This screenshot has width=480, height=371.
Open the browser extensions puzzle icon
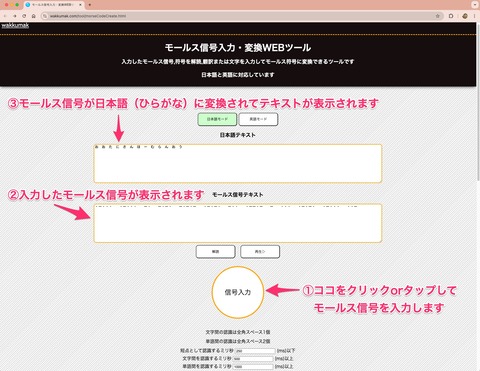click(451, 16)
